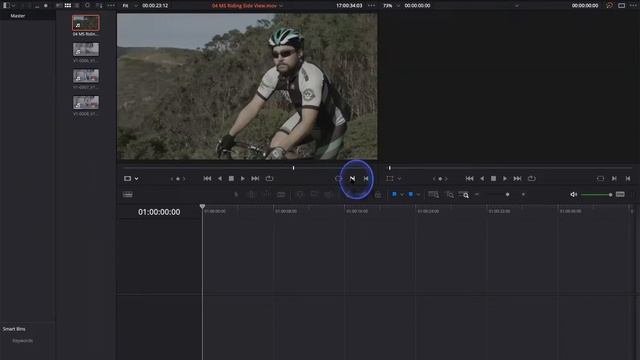Add a blue flag to the clip
The width and height of the screenshot is (640, 360).
[x=394, y=194]
